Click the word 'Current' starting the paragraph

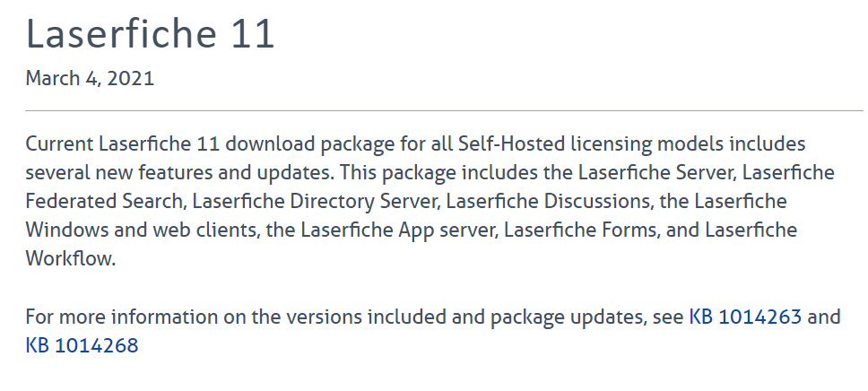pos(60,144)
